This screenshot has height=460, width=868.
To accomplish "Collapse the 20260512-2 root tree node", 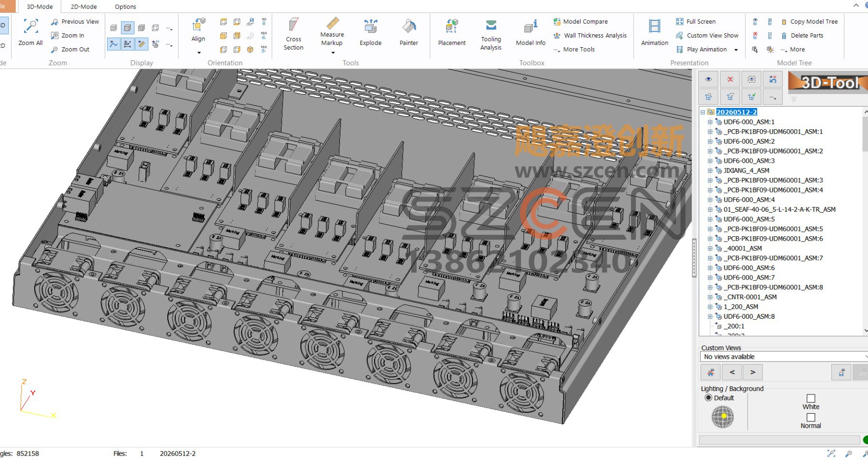I will point(703,112).
